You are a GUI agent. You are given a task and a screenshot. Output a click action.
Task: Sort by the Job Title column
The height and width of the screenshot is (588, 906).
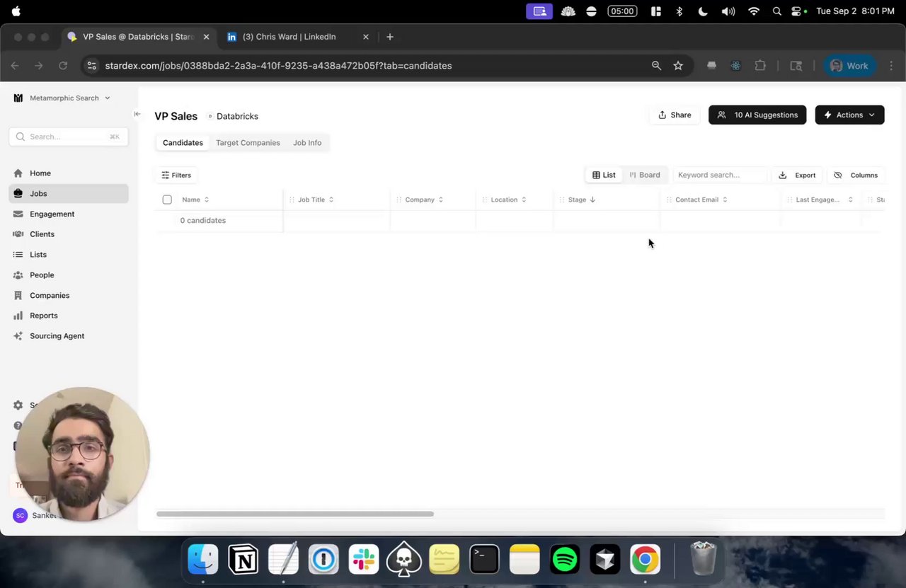pos(316,200)
